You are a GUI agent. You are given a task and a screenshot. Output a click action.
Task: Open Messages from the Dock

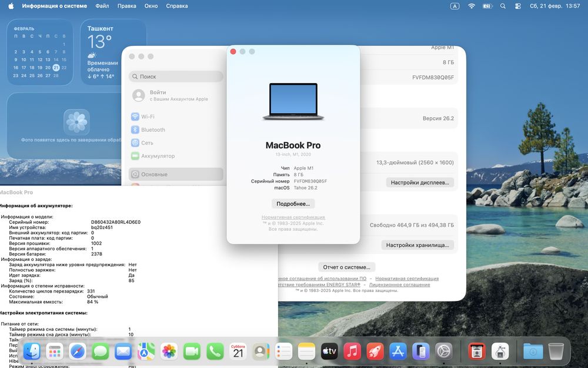coord(101,352)
